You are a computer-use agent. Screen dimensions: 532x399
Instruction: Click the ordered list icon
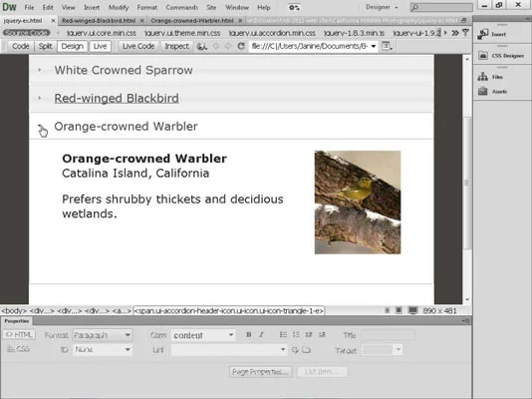point(296,335)
